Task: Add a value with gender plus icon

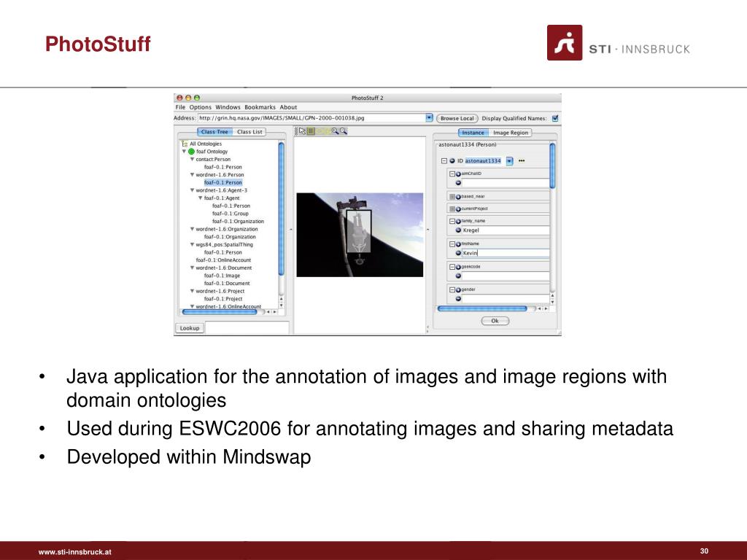Action: tap(458, 290)
